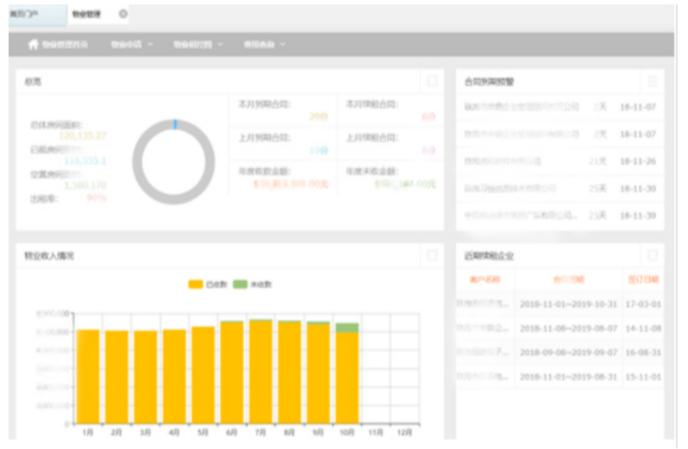Click the 本月到期合同 label
Screen dimensions: 688x449
(264, 104)
